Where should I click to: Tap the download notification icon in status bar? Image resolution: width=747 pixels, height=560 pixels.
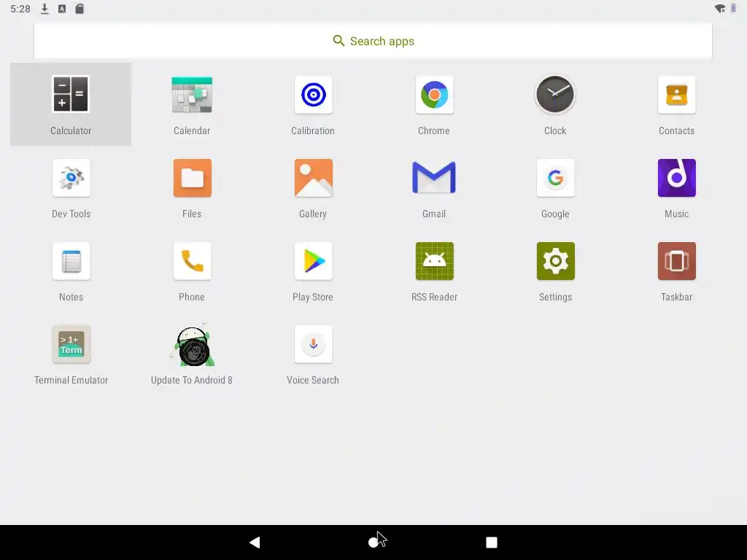(x=44, y=9)
